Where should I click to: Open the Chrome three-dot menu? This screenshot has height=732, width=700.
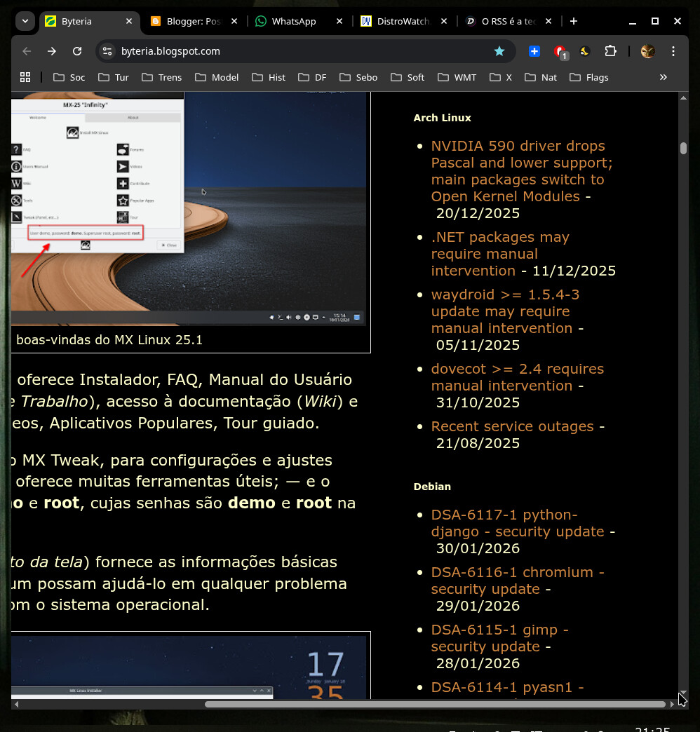click(673, 51)
